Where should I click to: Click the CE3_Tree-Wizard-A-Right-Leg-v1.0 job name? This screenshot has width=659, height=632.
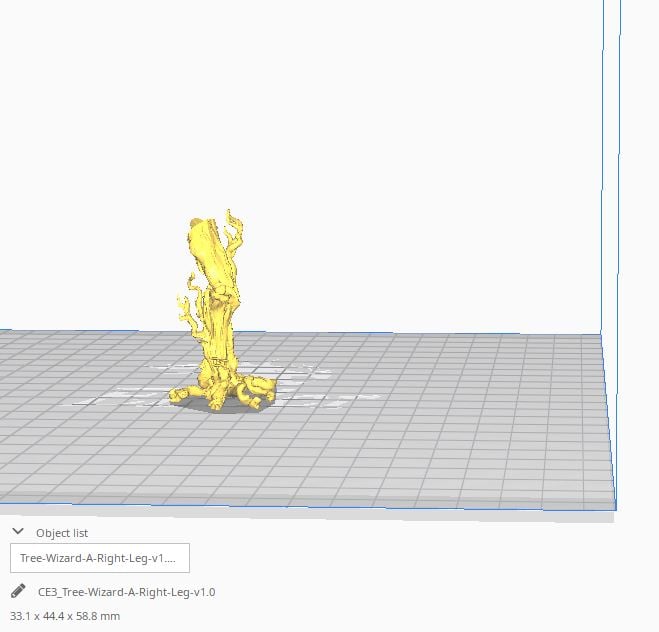(127, 592)
